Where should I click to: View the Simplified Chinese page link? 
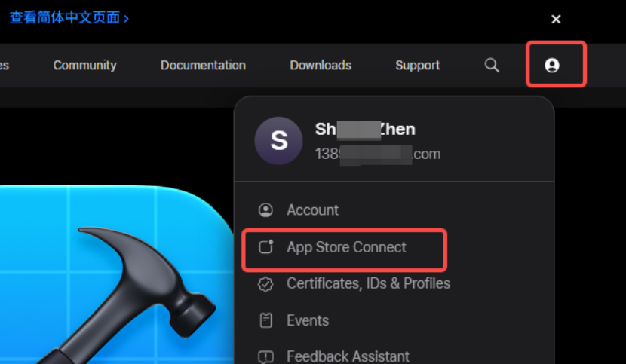(x=69, y=18)
